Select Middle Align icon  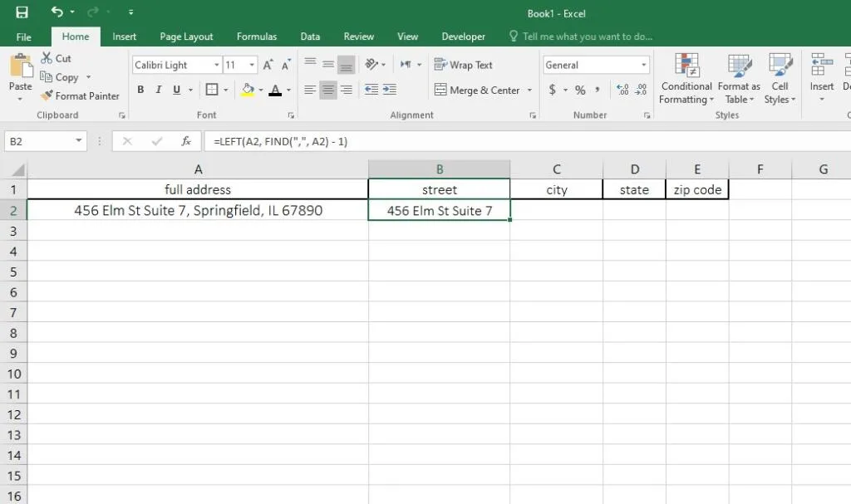click(328, 64)
